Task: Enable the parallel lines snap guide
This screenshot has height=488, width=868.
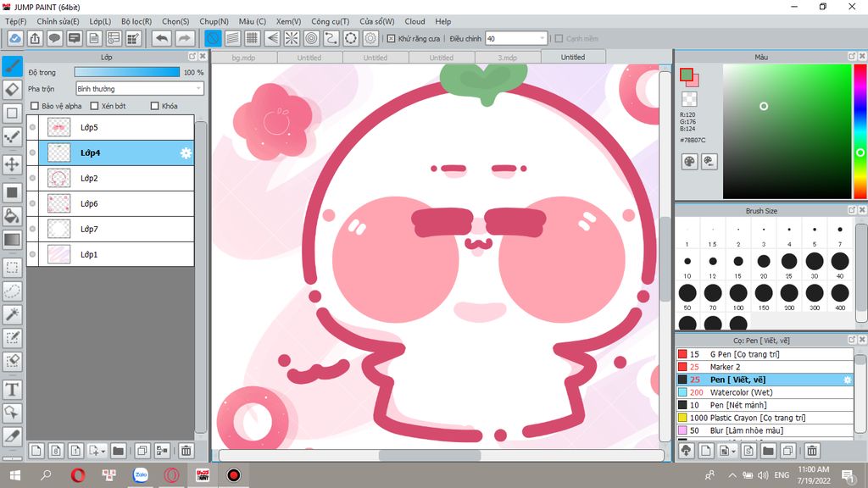Action: (x=232, y=38)
